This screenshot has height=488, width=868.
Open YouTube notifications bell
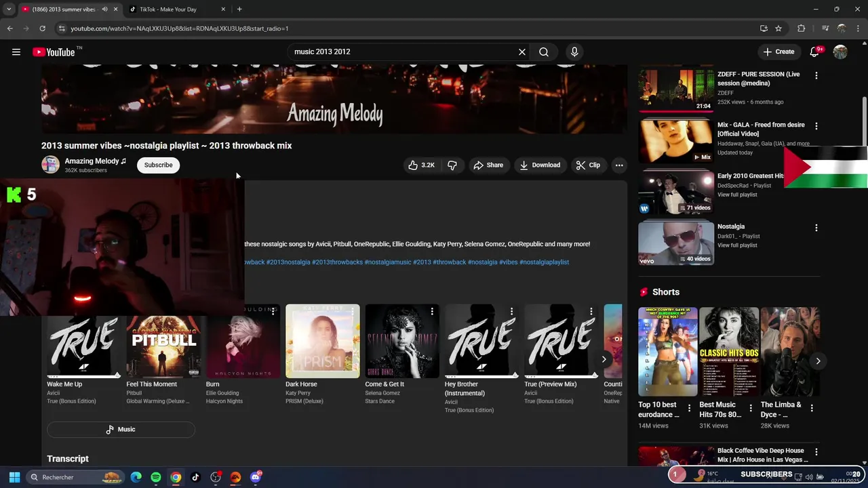click(815, 52)
